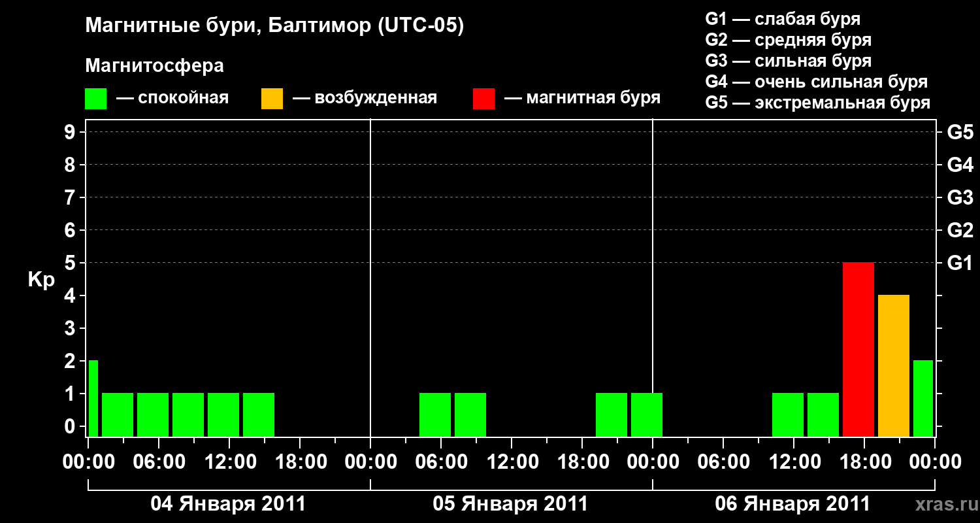Click 'G4 — очень сильная буря' legend line
Screen dimensions: 980x523
click(x=817, y=82)
